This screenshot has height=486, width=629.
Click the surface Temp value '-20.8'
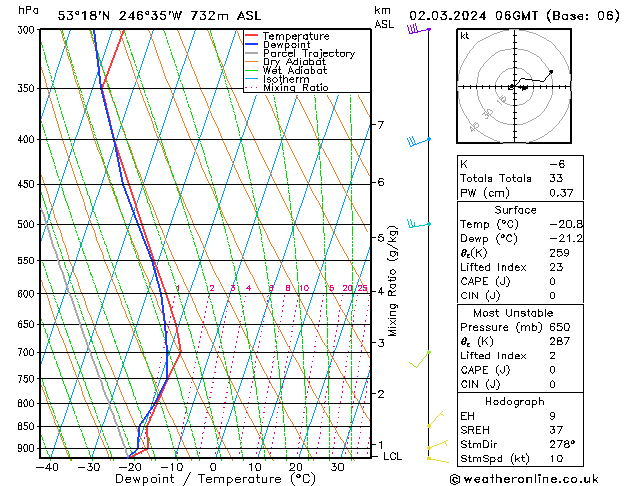[x=566, y=224]
